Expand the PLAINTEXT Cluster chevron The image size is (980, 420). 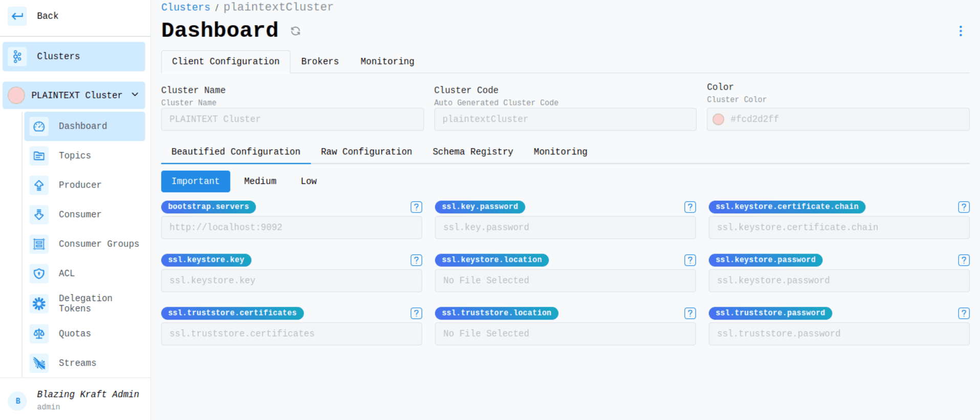tap(135, 95)
